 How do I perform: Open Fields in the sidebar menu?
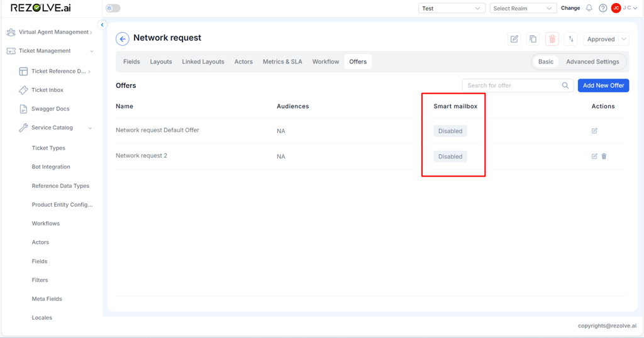[40, 261]
